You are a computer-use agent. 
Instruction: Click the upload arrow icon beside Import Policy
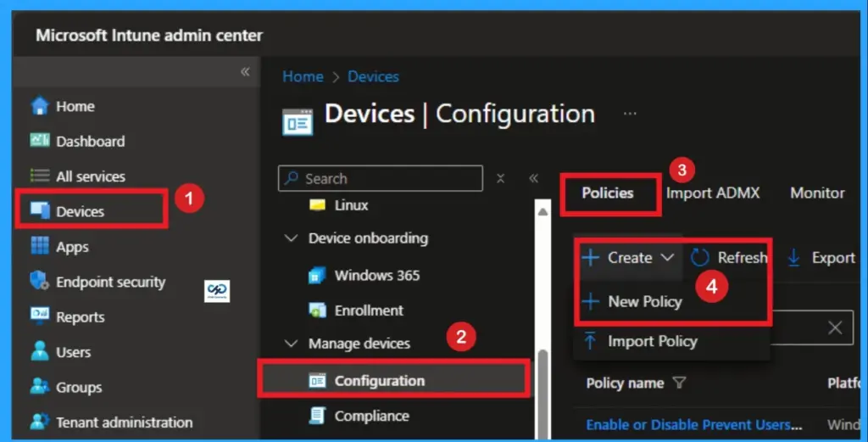[x=590, y=341]
